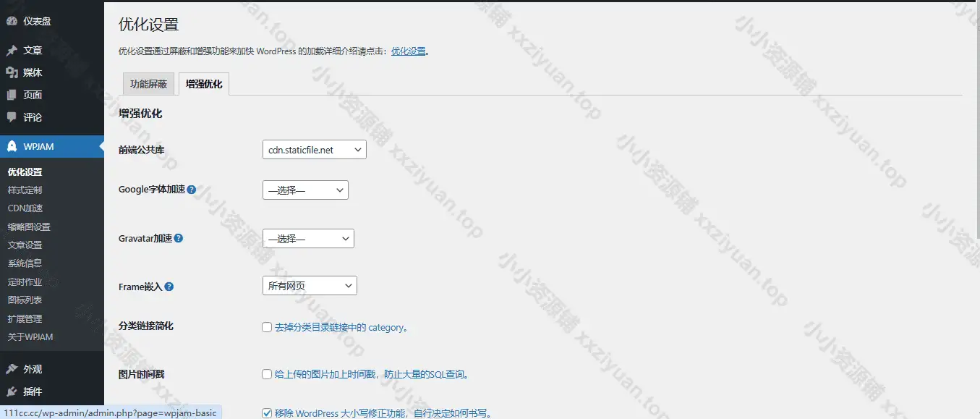Switch to the 功能屏蔽 tab
This screenshot has width=980, height=419.
coord(148,84)
